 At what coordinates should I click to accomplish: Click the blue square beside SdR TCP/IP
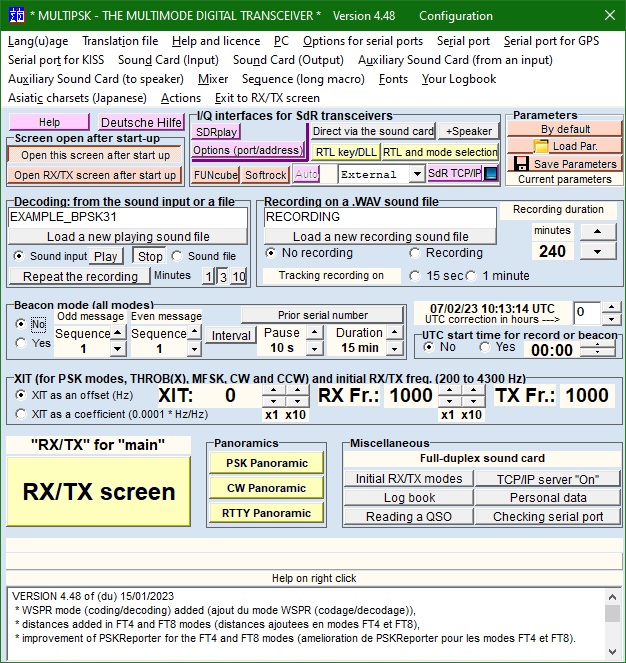click(x=491, y=174)
